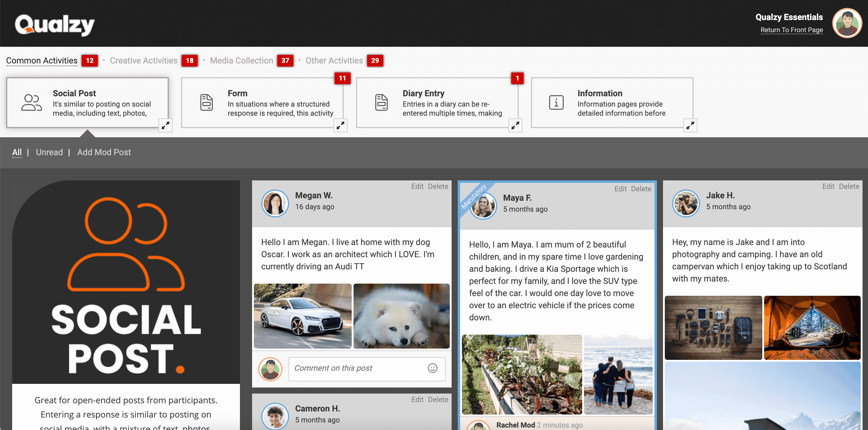The width and height of the screenshot is (868, 430).
Task: Expand the Social Post activity card
Action: click(166, 125)
